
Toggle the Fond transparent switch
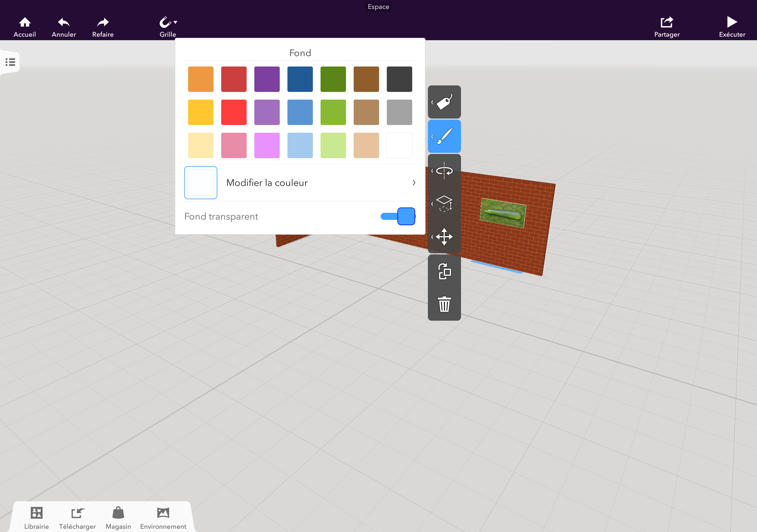pos(398,216)
